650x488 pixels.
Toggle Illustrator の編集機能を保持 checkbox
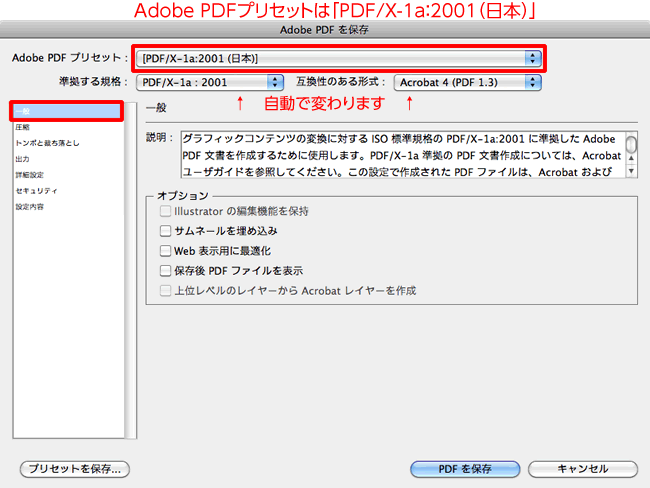(165, 211)
